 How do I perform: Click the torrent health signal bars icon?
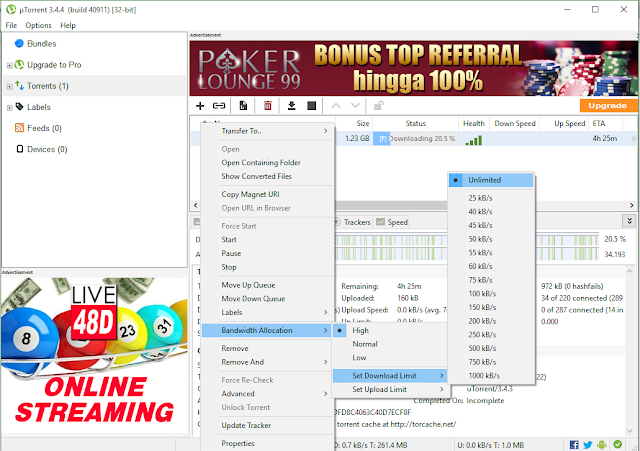click(473, 140)
